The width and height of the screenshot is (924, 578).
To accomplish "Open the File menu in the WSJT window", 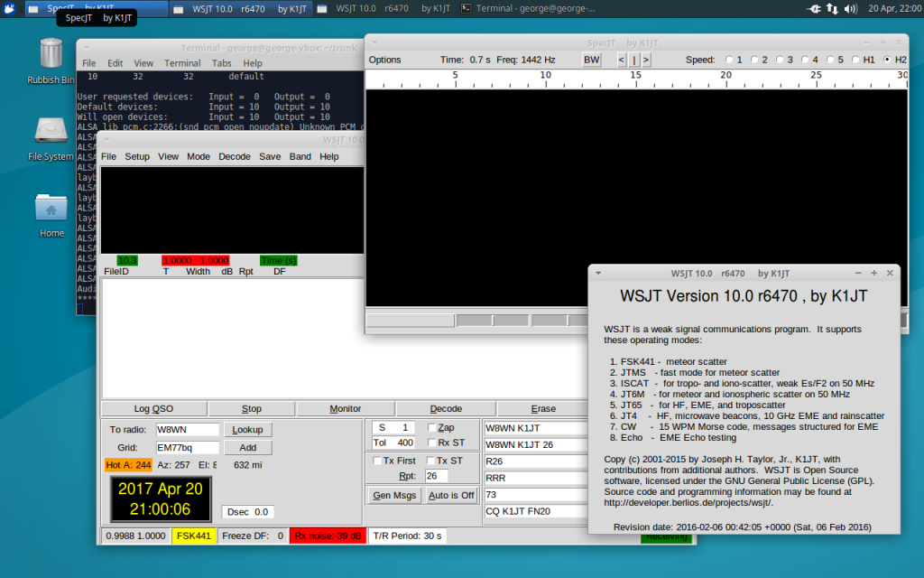I will point(108,156).
